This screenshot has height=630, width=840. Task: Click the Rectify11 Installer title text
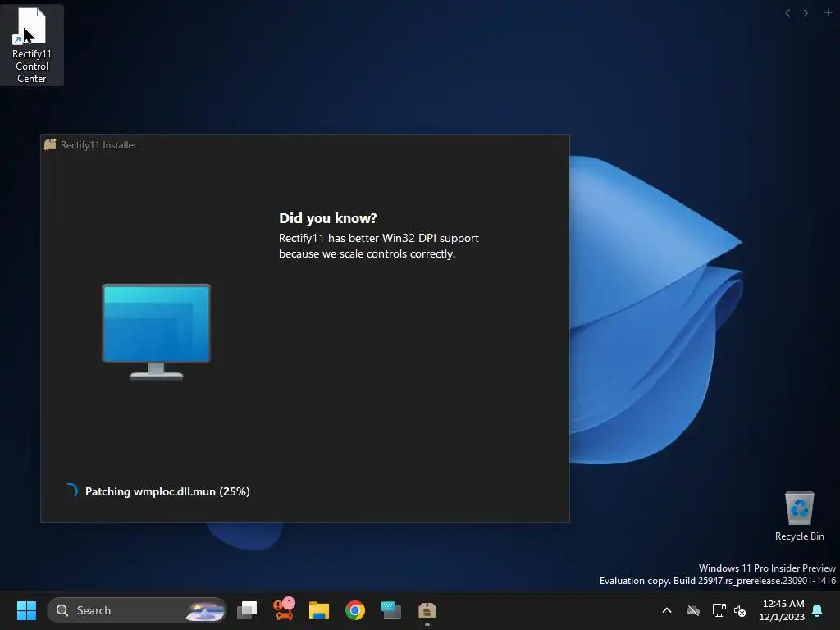pos(98,145)
